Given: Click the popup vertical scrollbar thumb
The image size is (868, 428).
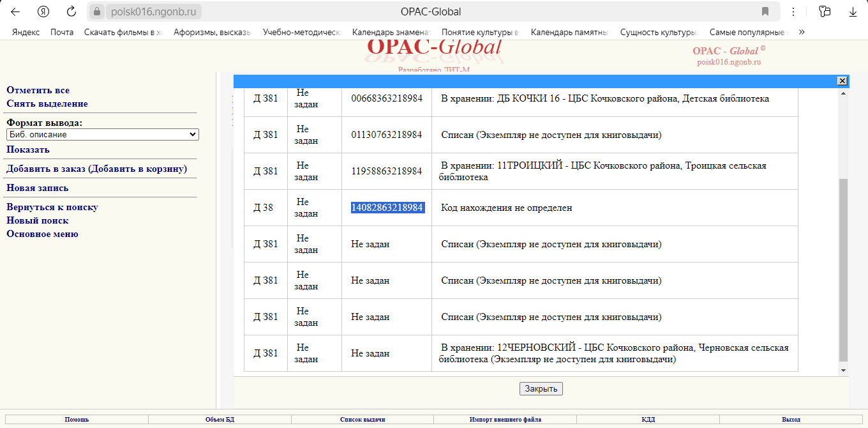Looking at the screenshot, I should (x=843, y=270).
